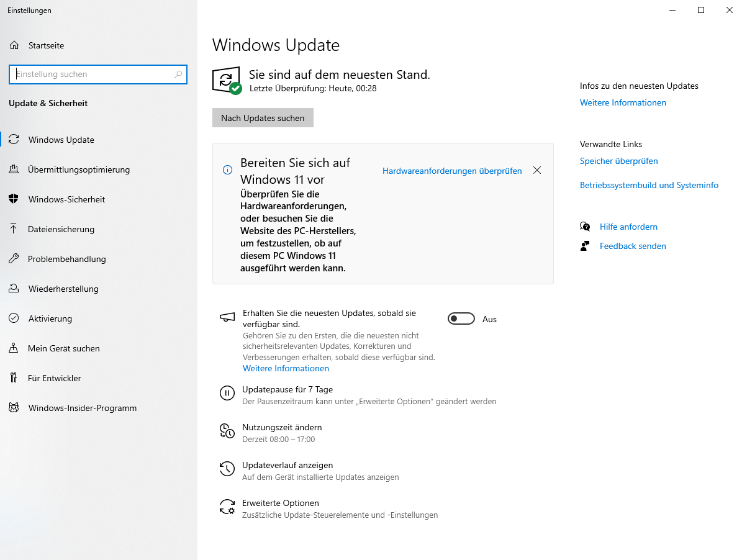Click the Für Entwickler tools icon
The height and width of the screenshot is (560, 742).
[x=14, y=378]
